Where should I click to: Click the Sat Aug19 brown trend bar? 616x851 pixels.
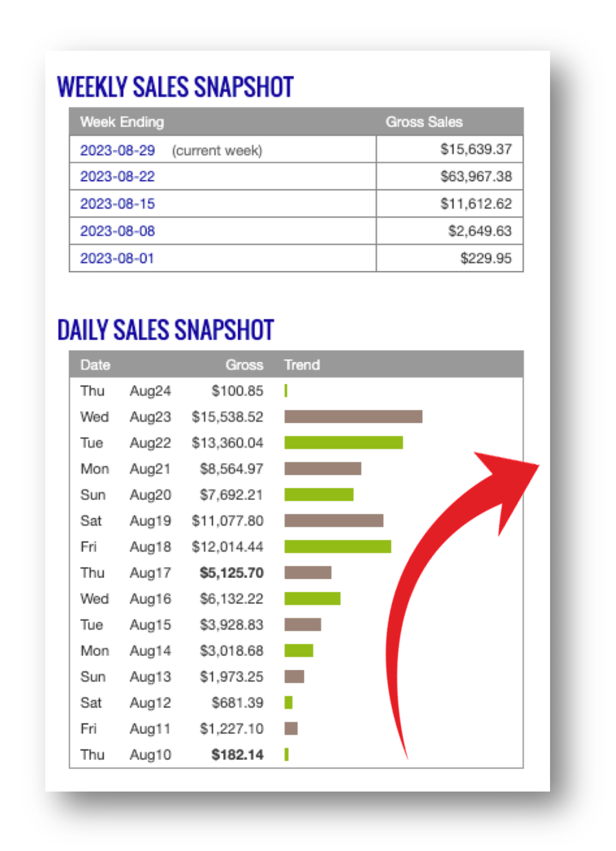tap(334, 520)
